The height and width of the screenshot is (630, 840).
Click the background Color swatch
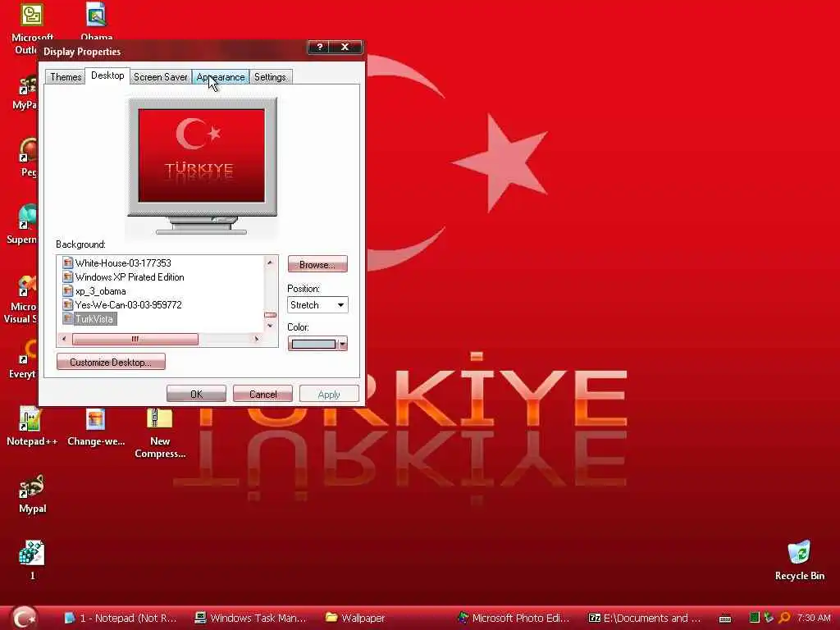pos(313,344)
